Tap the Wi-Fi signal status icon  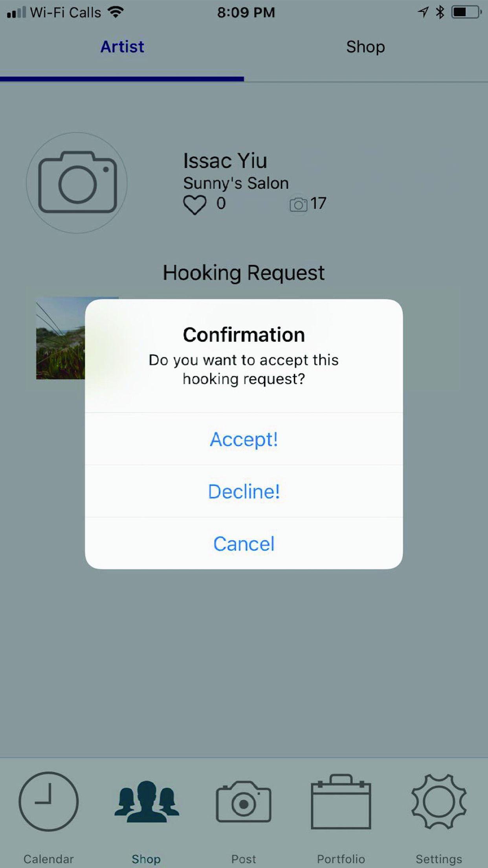116,13
